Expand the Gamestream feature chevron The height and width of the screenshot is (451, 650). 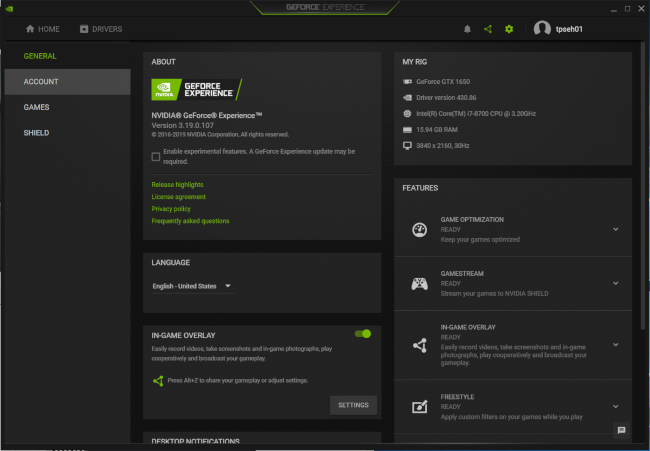point(616,283)
